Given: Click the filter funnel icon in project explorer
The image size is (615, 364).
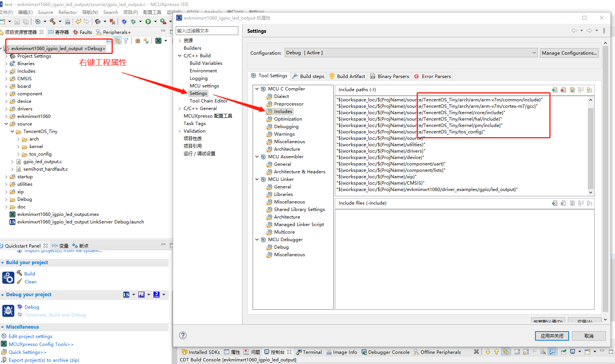Looking at the screenshot, I should pos(126,41).
